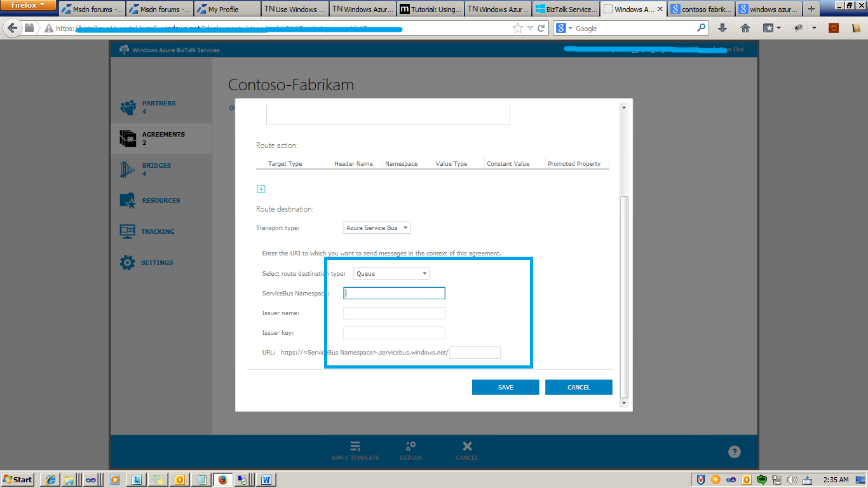This screenshot has width=868, height=488.
Task: Open Firefox downloads arrow icon
Action: [722, 28]
